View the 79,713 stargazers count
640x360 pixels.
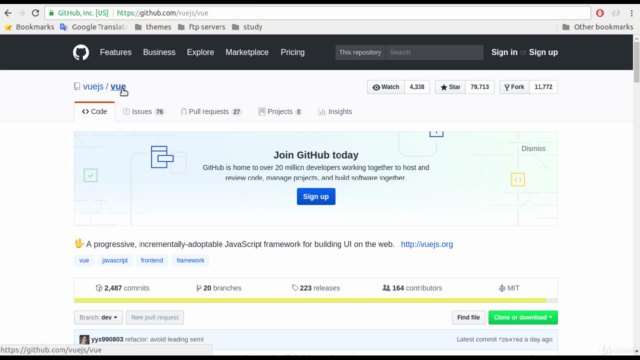(x=480, y=87)
